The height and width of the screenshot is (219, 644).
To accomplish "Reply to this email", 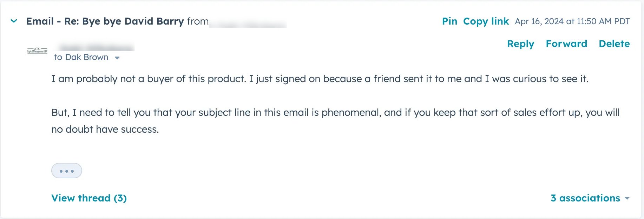I will pos(521,44).
